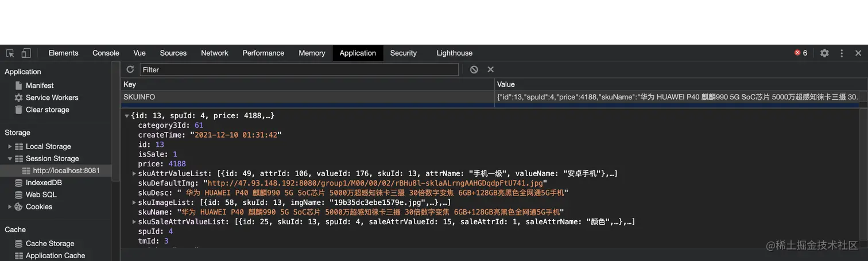Click the Key column header
This screenshot has width=868, height=261.
click(308, 84)
